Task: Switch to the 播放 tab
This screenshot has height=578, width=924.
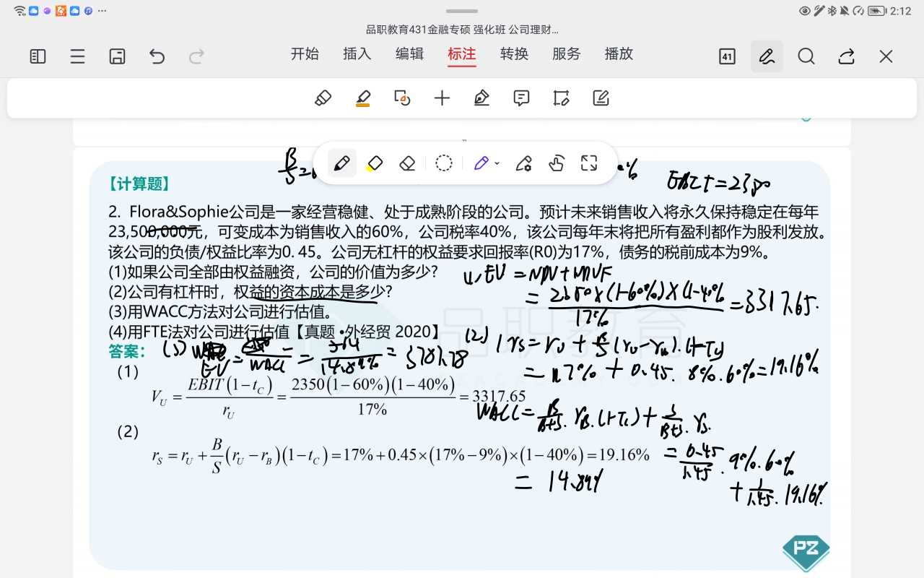Action: click(x=619, y=54)
